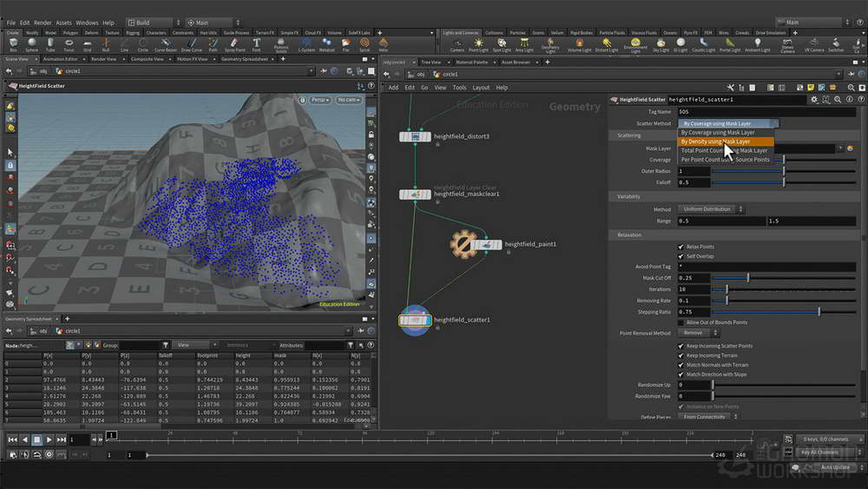Click the heightfield_maskclear1 node

pyautogui.click(x=415, y=195)
